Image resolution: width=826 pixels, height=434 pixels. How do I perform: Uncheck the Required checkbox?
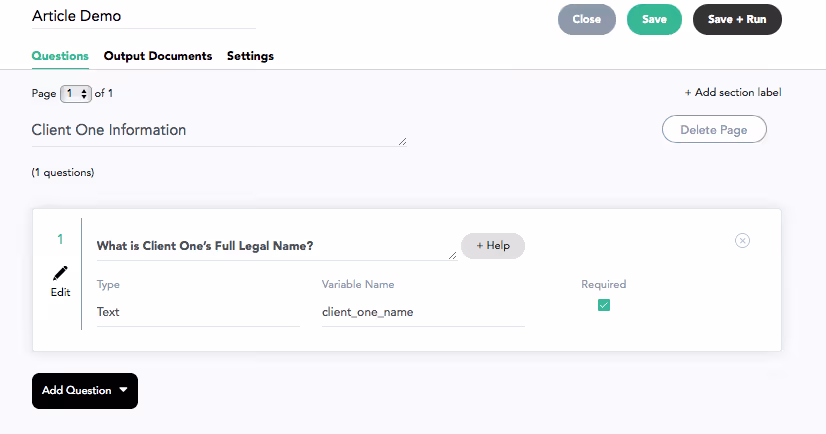(x=604, y=305)
